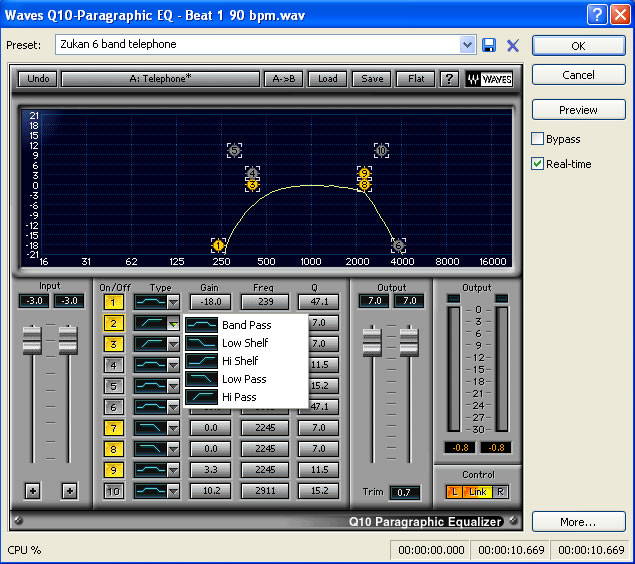Screen dimensions: 635x564
Task: Click the left input fader handle
Action: click(x=32, y=340)
